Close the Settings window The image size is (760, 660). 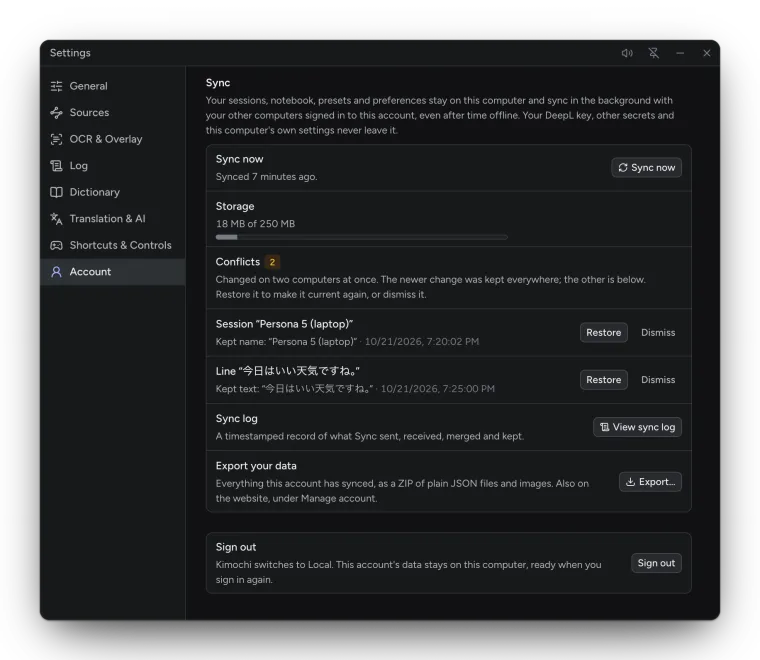(707, 53)
